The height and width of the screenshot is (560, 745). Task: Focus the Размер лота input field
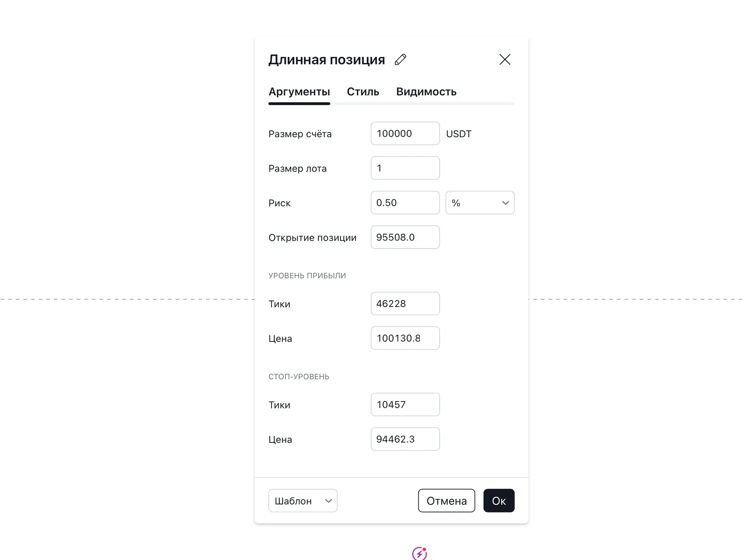405,168
